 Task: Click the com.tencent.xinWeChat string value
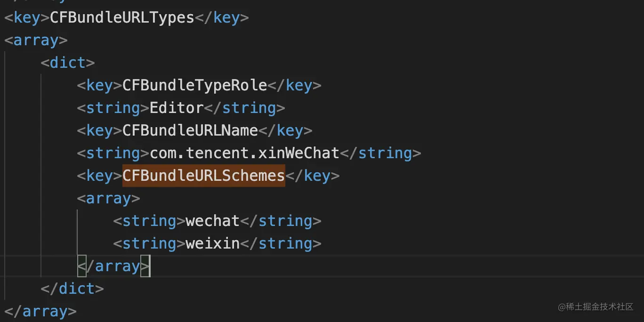(244, 153)
